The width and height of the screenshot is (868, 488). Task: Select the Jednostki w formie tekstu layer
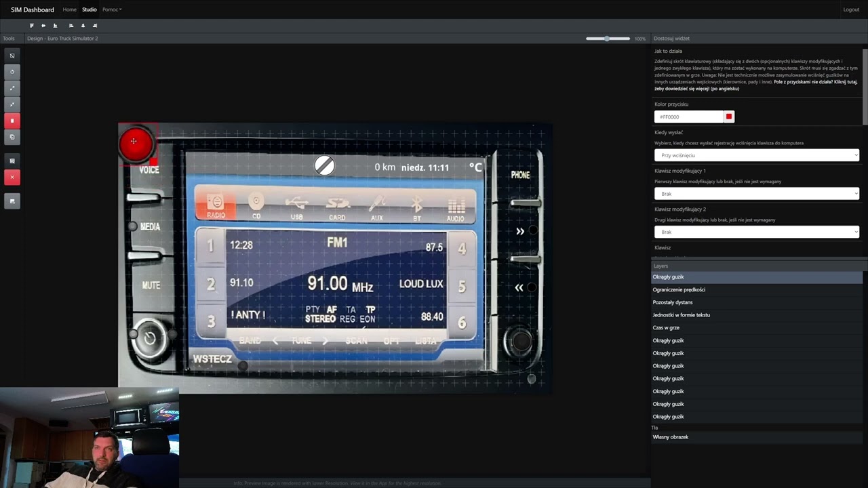tap(757, 315)
